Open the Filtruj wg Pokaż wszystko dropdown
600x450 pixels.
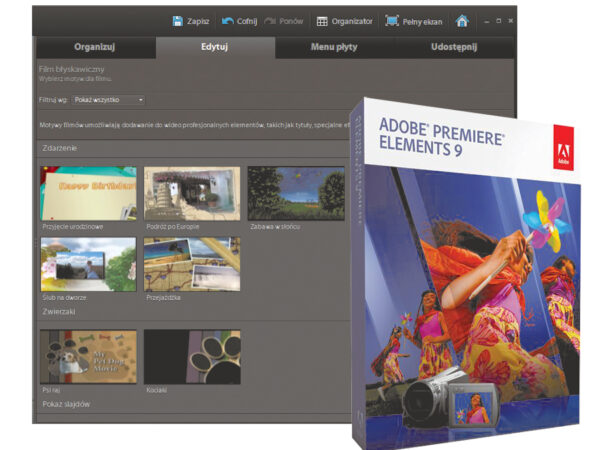(x=109, y=100)
